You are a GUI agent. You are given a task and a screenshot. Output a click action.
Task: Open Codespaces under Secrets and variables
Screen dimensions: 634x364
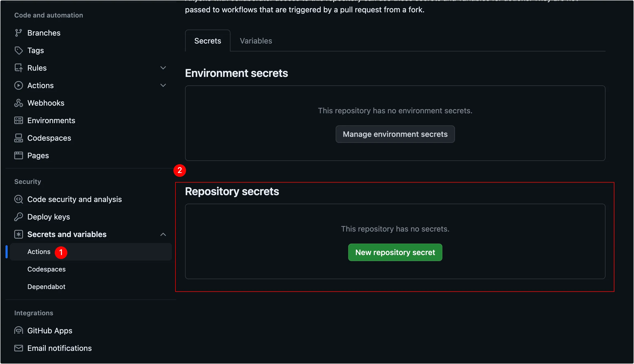46,269
